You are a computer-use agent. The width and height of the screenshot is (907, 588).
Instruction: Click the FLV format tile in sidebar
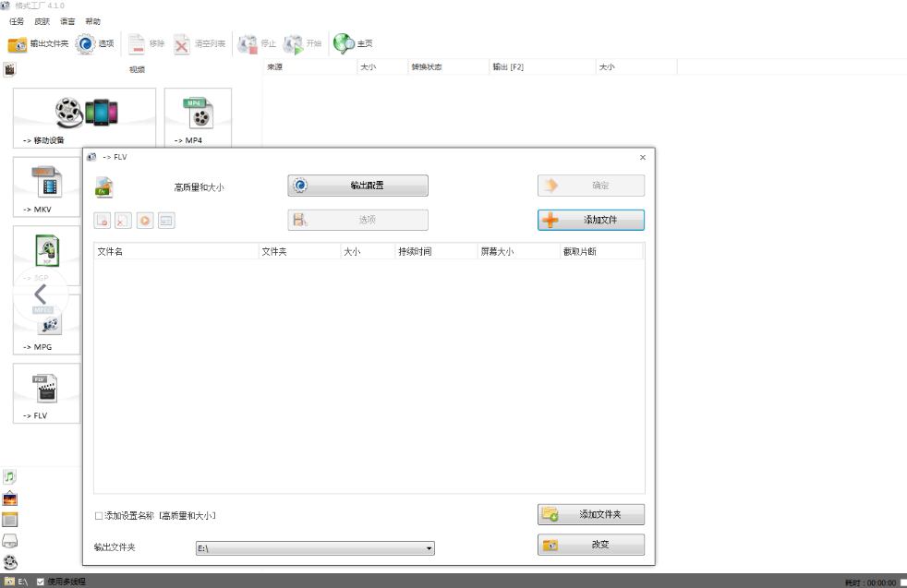(x=46, y=392)
